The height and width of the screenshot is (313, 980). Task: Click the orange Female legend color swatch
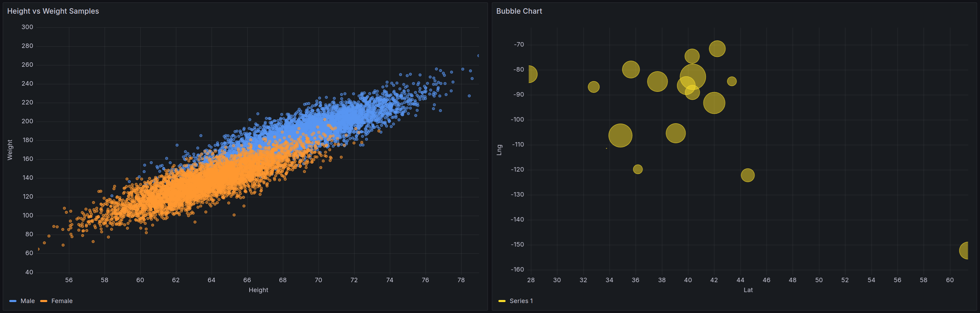(44, 300)
